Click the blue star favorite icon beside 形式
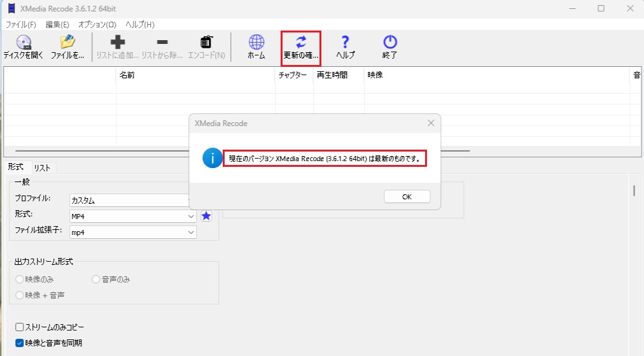Viewport: 644px width, 356px height. [206, 216]
